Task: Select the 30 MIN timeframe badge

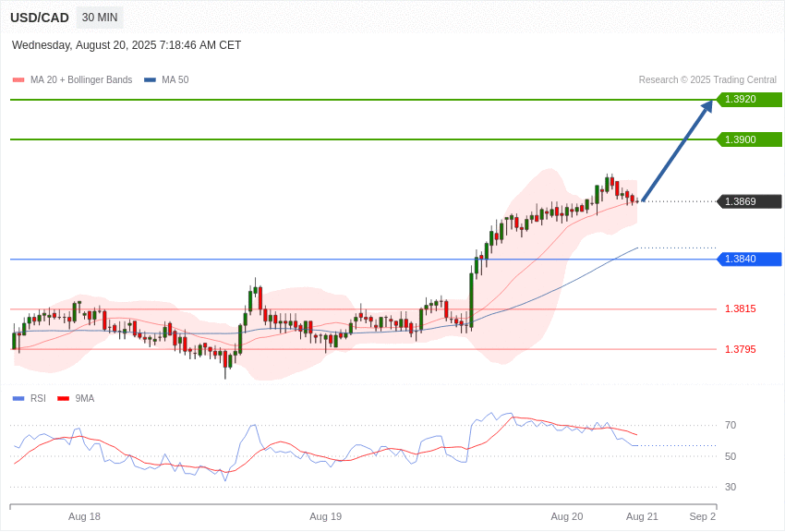Action: (x=100, y=18)
